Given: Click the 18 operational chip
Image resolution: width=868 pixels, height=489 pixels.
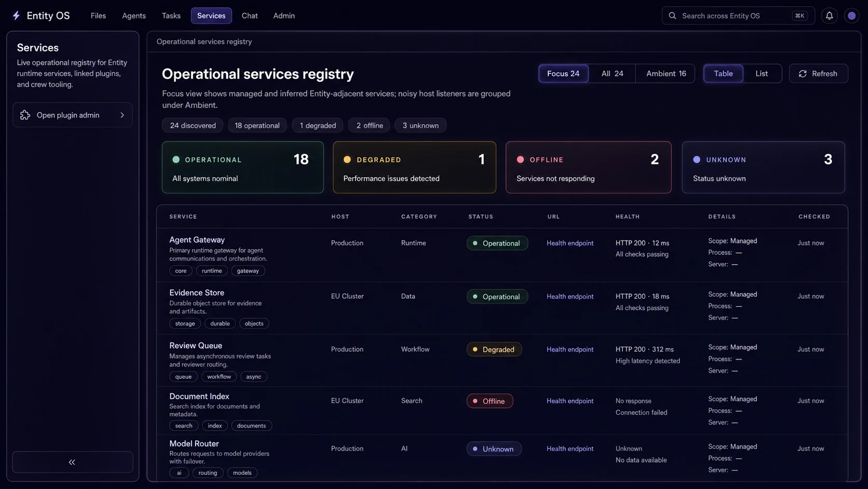Looking at the screenshot, I should click(257, 125).
